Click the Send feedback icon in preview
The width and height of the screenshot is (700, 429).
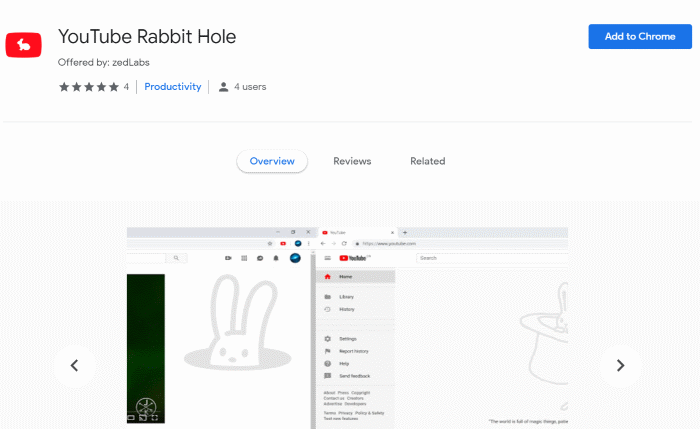(327, 376)
